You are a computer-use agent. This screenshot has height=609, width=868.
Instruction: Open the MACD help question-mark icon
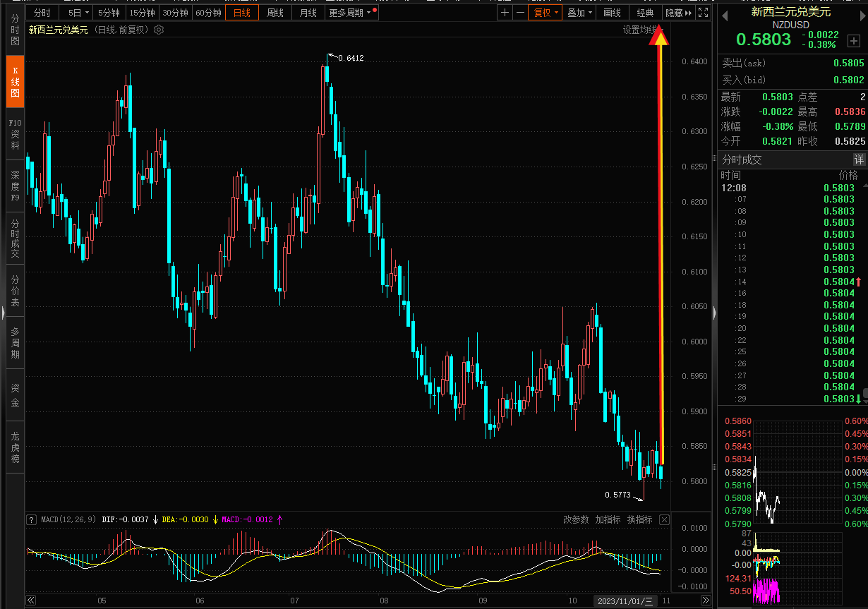[x=31, y=519]
